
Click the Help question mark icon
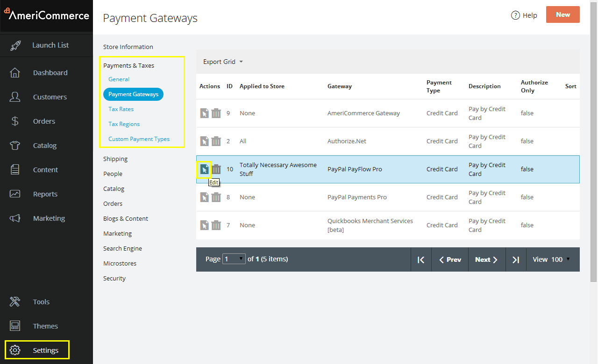point(516,15)
